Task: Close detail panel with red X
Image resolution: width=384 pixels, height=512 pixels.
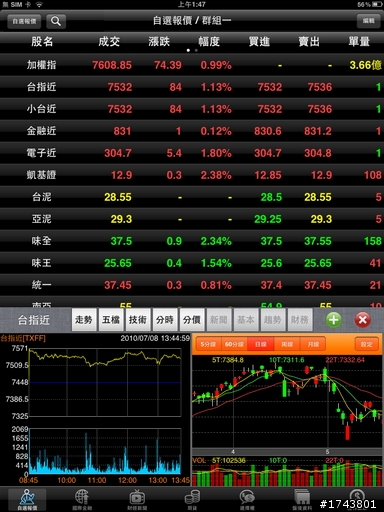Action: coord(363,320)
